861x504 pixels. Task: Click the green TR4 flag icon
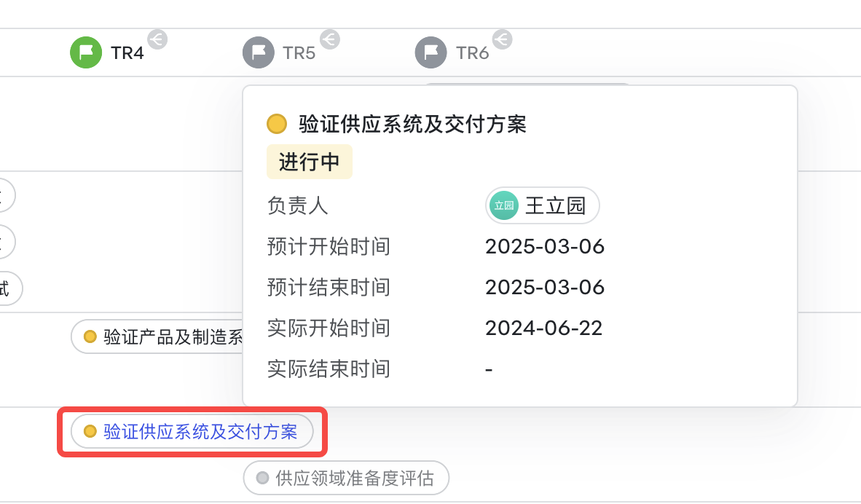click(x=86, y=52)
